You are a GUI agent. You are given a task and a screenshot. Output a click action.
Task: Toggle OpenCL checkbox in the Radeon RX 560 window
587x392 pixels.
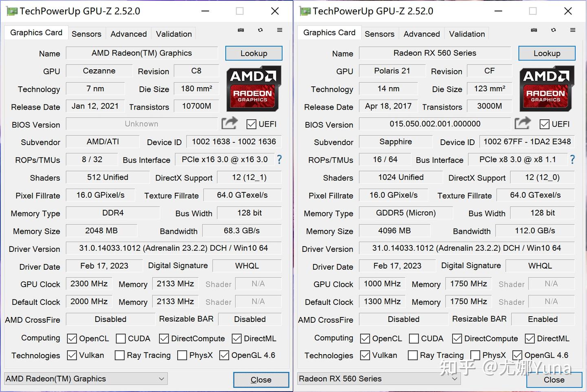365,339
